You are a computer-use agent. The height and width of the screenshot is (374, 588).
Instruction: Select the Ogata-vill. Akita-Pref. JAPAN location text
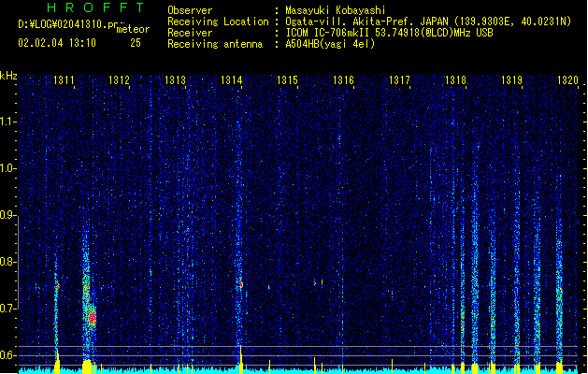[428, 22]
